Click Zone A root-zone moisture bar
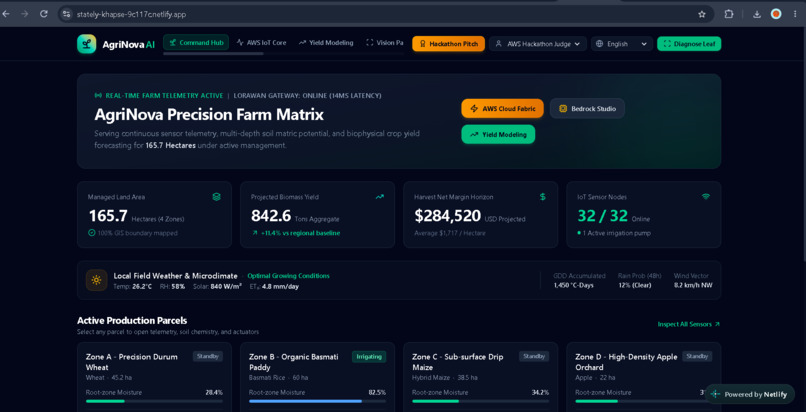This screenshot has width=806, height=412. point(154,401)
